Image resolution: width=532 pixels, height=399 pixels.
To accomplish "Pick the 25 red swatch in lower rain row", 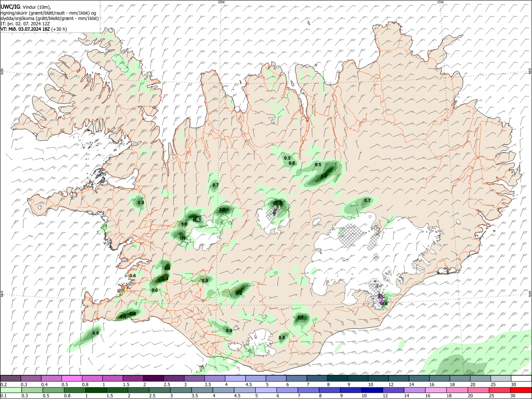I will 500,390.
